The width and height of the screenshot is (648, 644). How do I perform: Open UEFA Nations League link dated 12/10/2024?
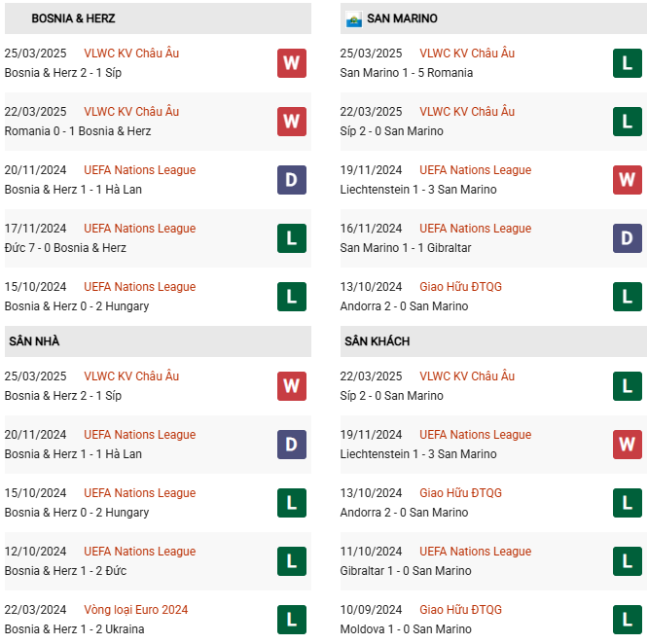click(140, 552)
